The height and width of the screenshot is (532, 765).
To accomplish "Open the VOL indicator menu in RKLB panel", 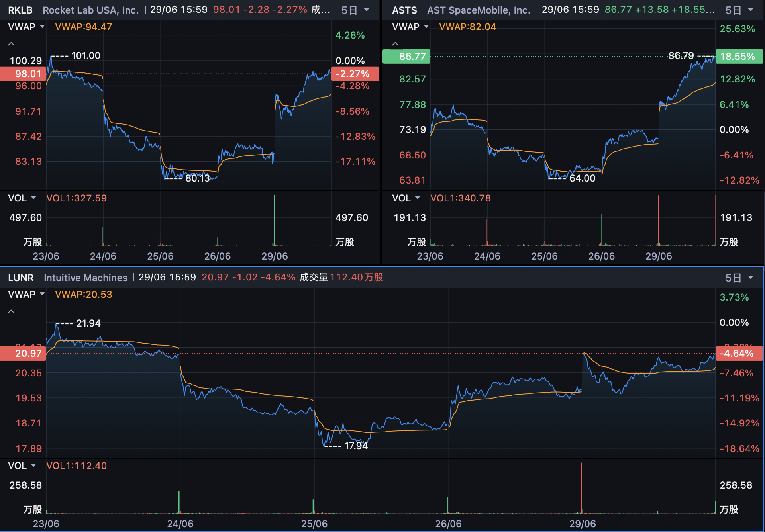I will 22,198.
